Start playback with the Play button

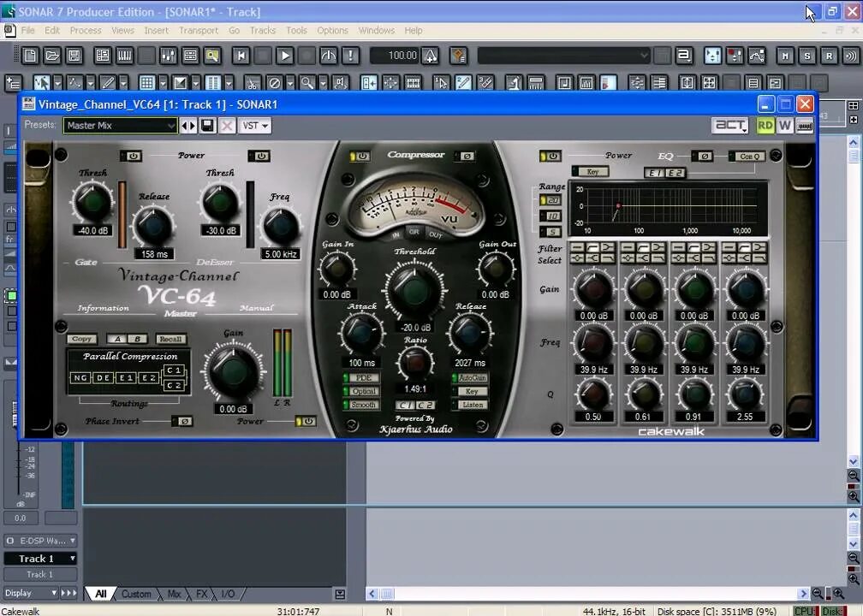[x=284, y=55]
